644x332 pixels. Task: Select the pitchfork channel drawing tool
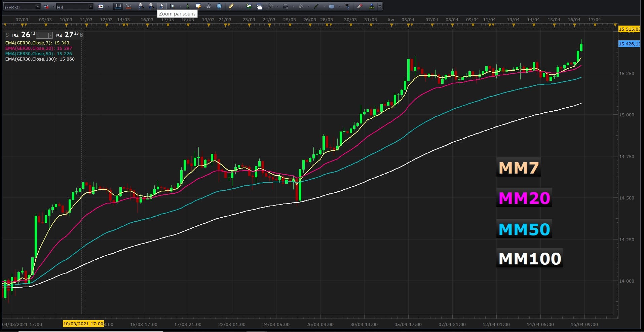tap(270, 6)
